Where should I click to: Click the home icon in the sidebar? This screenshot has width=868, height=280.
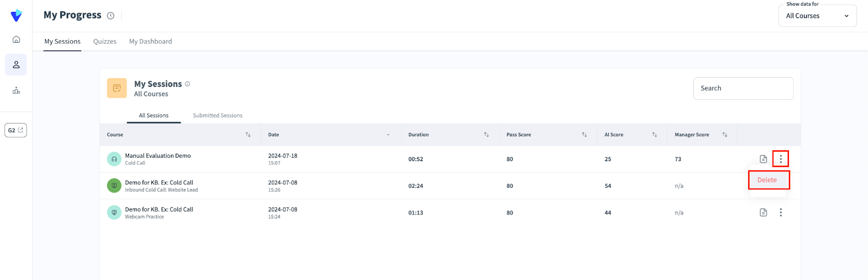[16, 39]
